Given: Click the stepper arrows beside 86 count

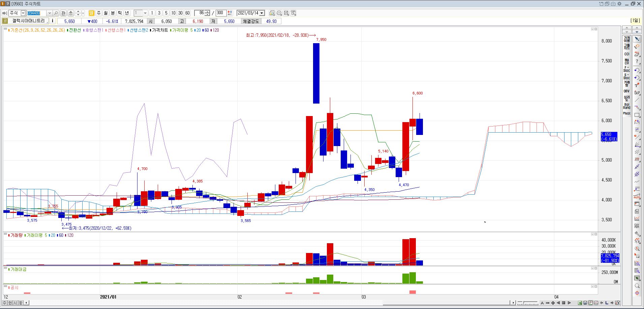Looking at the screenshot, I should coord(207,13).
